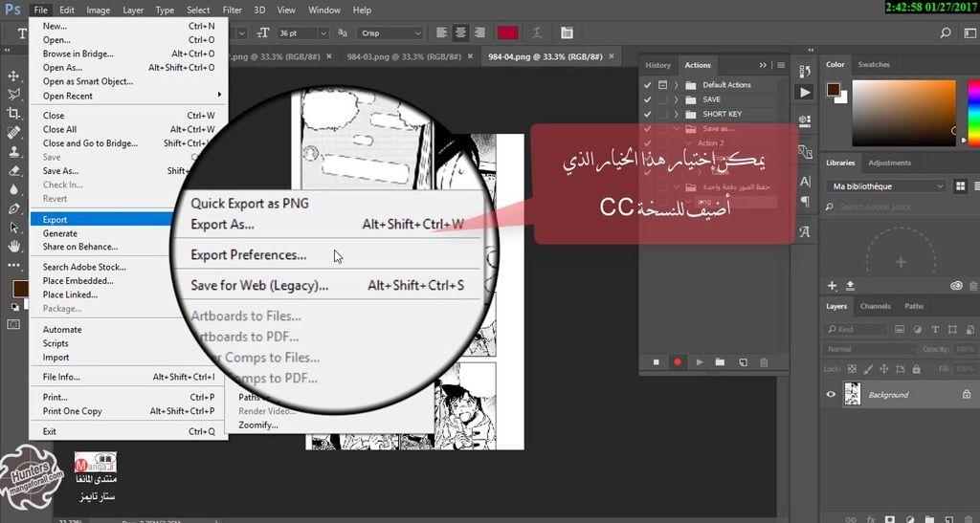Open the 36 pt font size dropdown
The image size is (980, 523).
323,33
